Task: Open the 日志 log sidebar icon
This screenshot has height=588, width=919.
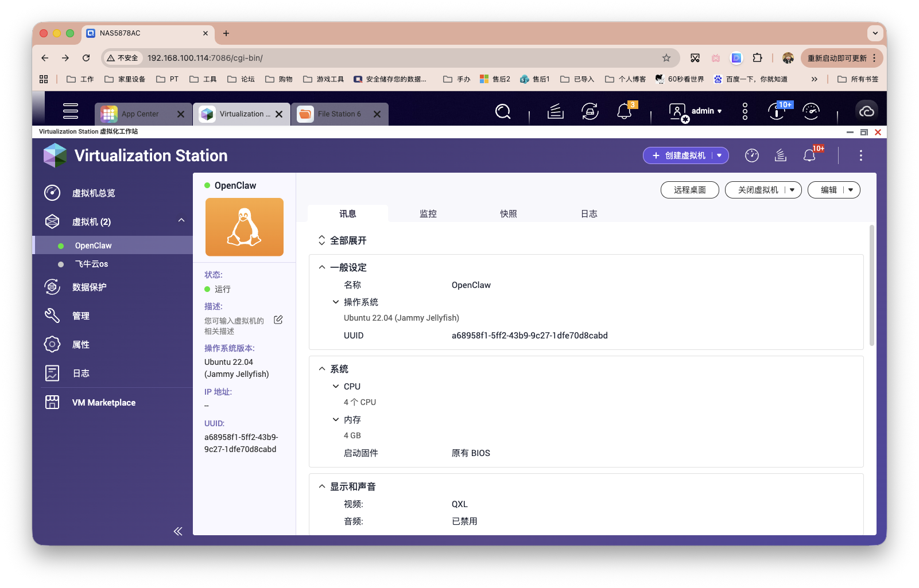Action: pyautogui.click(x=52, y=373)
